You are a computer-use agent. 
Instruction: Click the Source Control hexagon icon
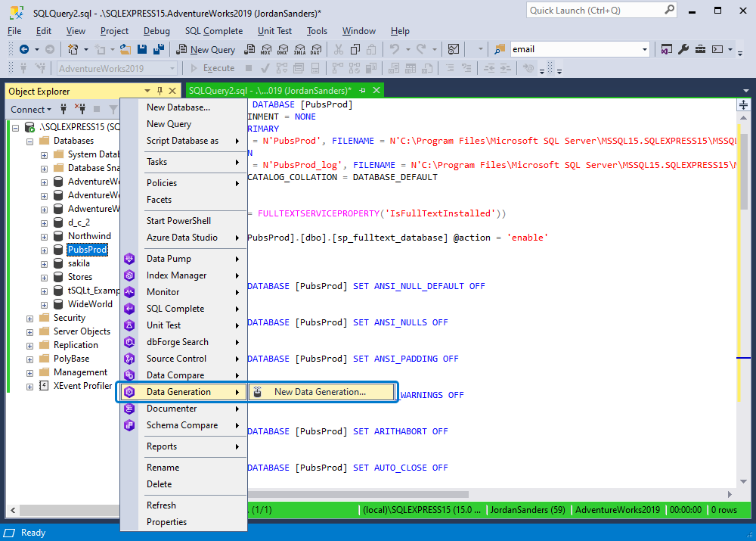[129, 359]
